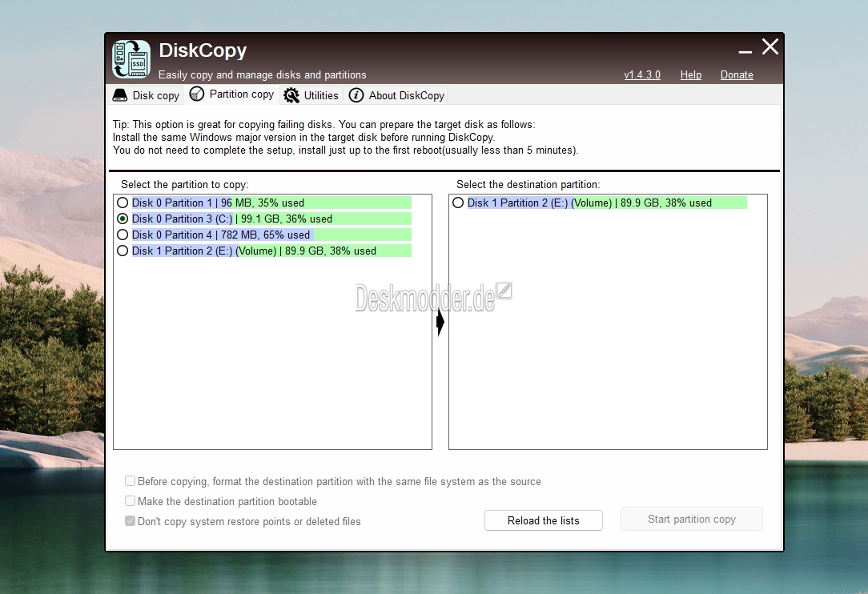Click the 'Select the partition to copy:' label
Image resolution: width=868 pixels, height=594 pixels.
point(185,184)
